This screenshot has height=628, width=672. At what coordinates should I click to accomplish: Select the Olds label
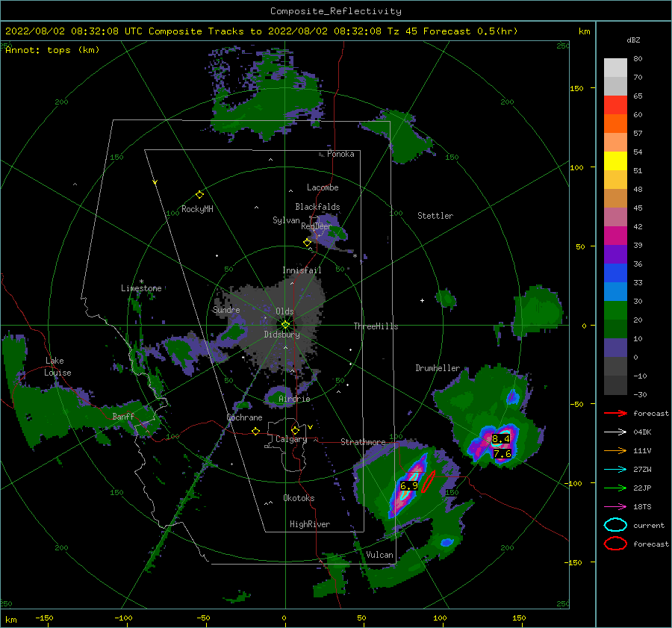coord(284,311)
